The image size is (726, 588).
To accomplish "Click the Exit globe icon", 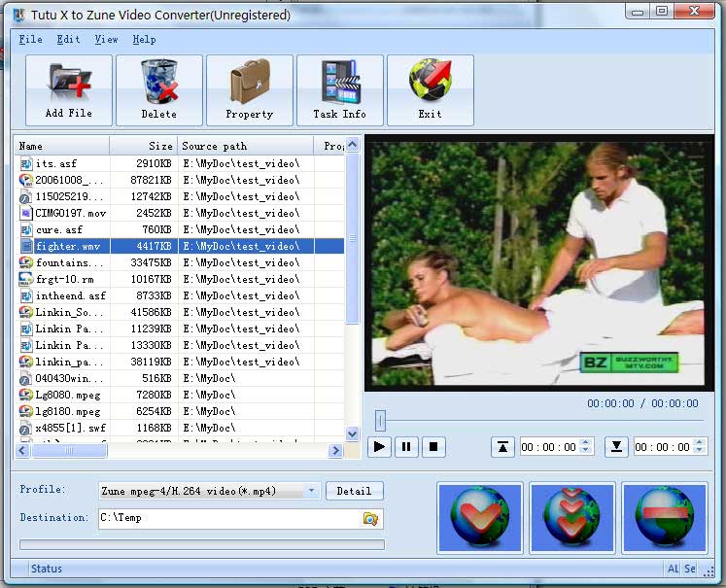I will point(431,80).
